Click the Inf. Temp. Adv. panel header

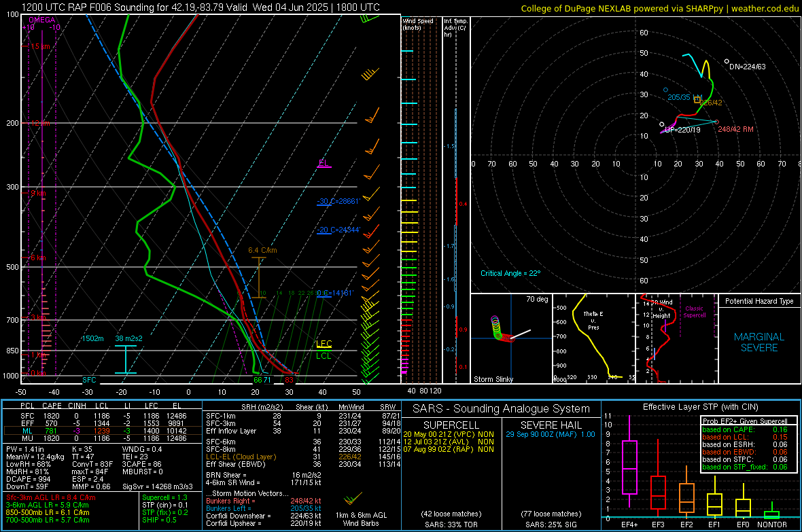455,28
